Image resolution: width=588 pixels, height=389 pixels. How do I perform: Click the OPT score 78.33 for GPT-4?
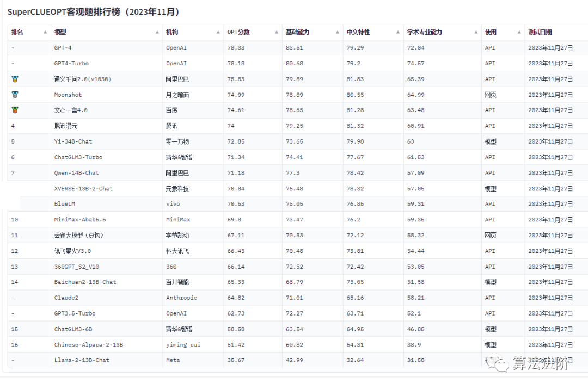(x=253, y=48)
